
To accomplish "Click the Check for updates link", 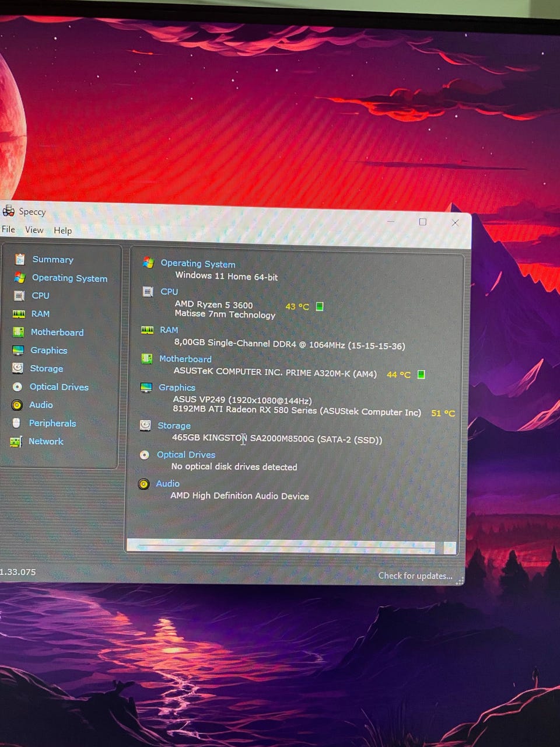I will [415, 575].
